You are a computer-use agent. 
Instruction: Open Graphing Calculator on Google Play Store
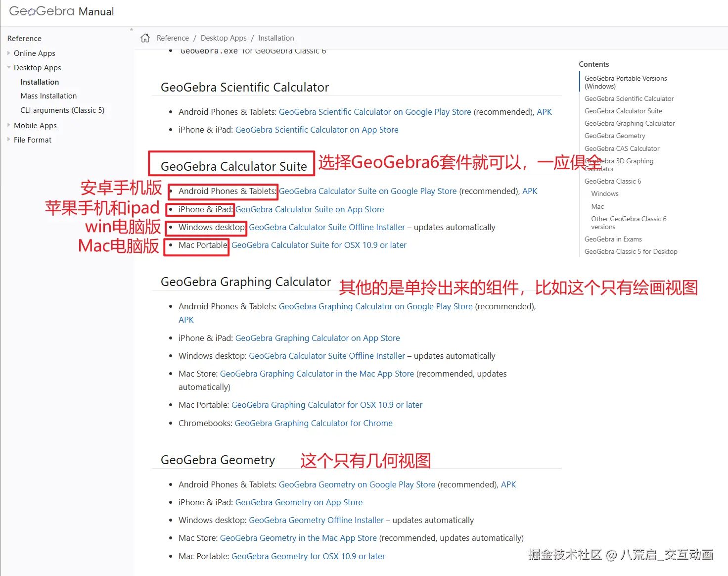pos(376,306)
